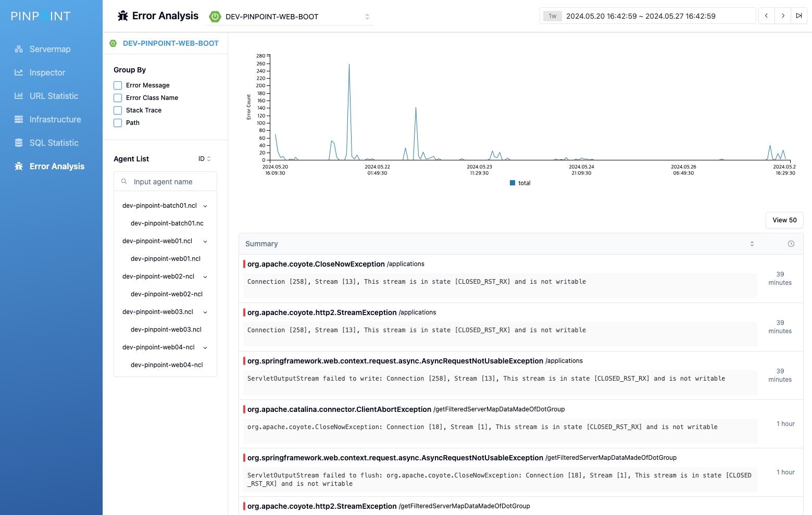Toggle the Stack Trace checkbox
812x515 pixels.
point(118,110)
